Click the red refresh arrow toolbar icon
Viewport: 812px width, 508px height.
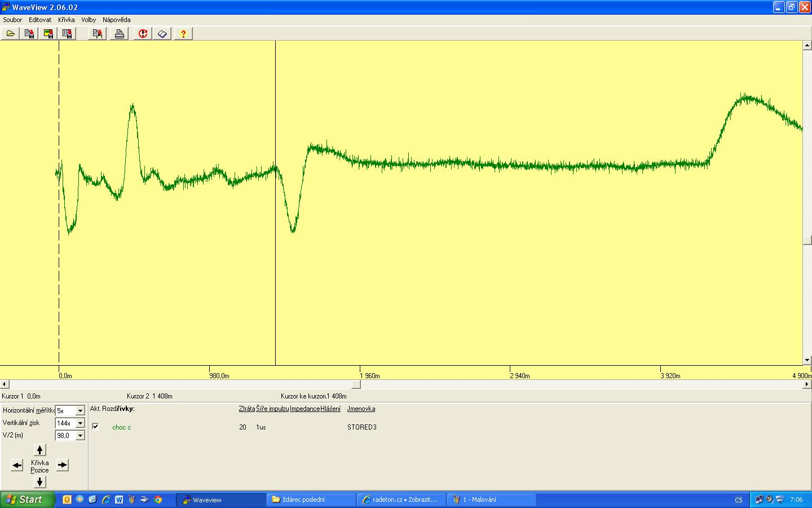(x=143, y=34)
